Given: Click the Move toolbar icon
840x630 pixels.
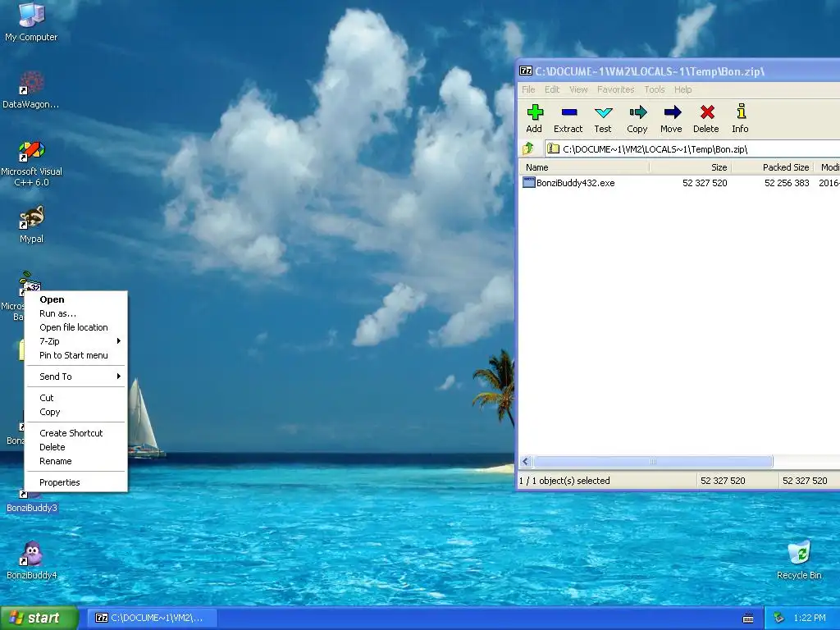Looking at the screenshot, I should [671, 118].
